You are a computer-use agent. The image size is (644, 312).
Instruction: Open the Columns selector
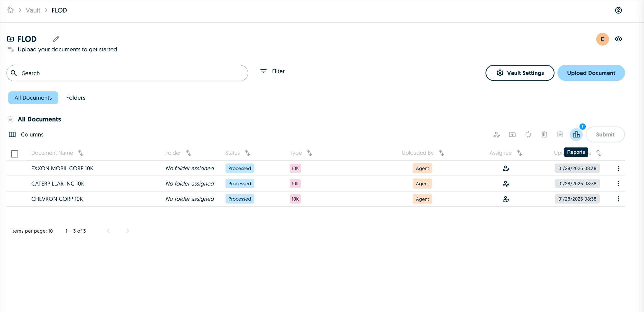[26, 134]
